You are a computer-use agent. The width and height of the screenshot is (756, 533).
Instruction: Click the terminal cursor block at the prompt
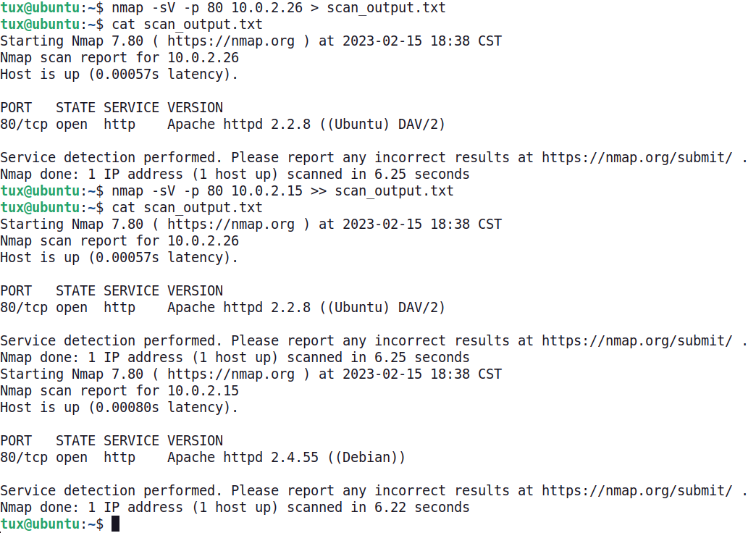pyautogui.click(x=115, y=524)
